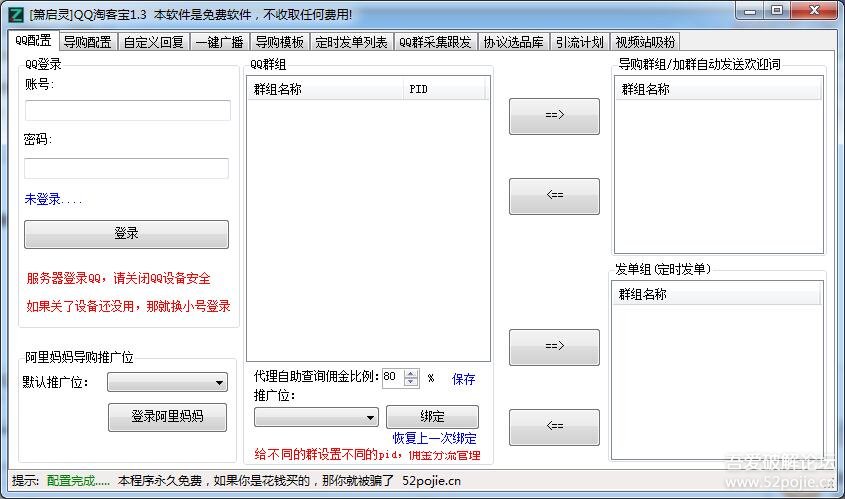845x499 pixels.
Task: Open the 引流计划 tab
Action: point(580,42)
